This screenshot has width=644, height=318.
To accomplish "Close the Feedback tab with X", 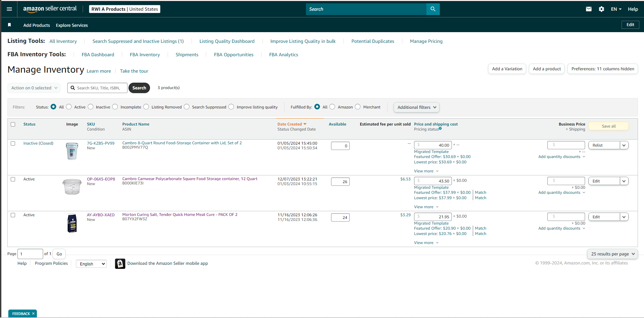I will pyautogui.click(x=33, y=314).
